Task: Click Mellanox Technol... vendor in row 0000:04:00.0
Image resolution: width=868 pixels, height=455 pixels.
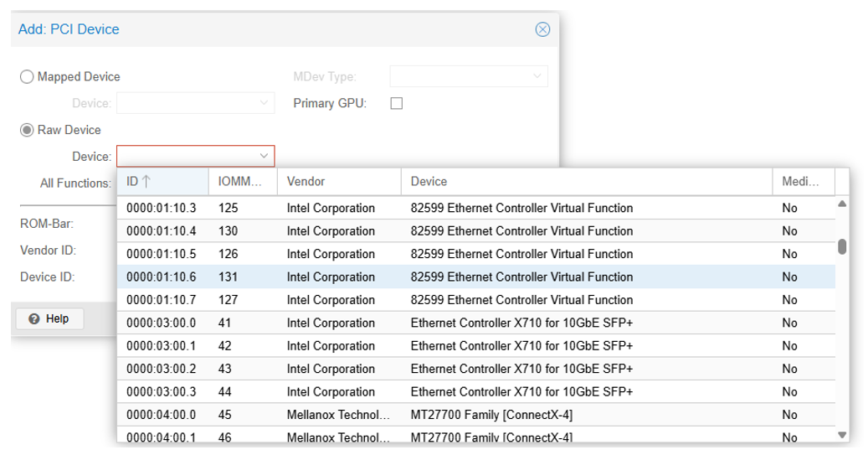Action: 338,415
